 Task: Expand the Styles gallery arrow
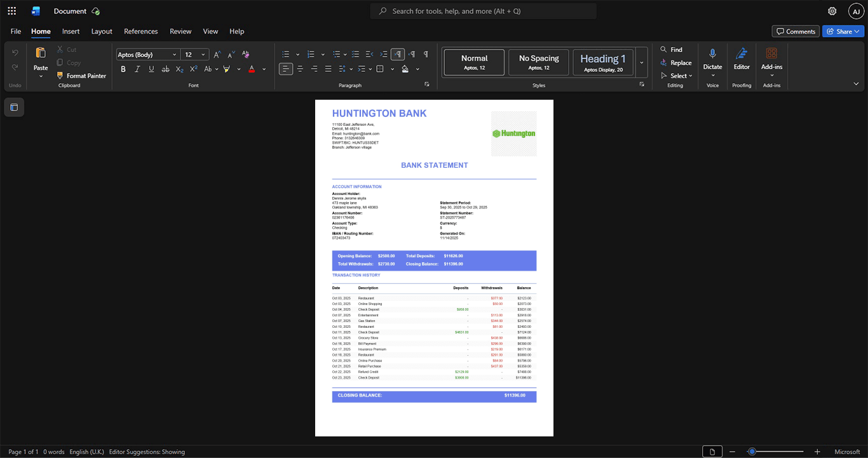tap(642, 62)
